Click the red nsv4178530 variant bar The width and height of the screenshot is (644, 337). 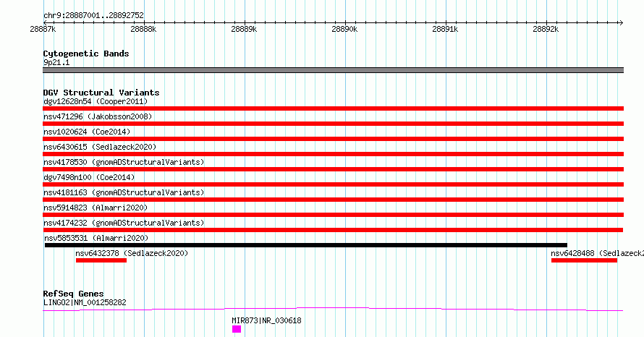[x=333, y=169]
